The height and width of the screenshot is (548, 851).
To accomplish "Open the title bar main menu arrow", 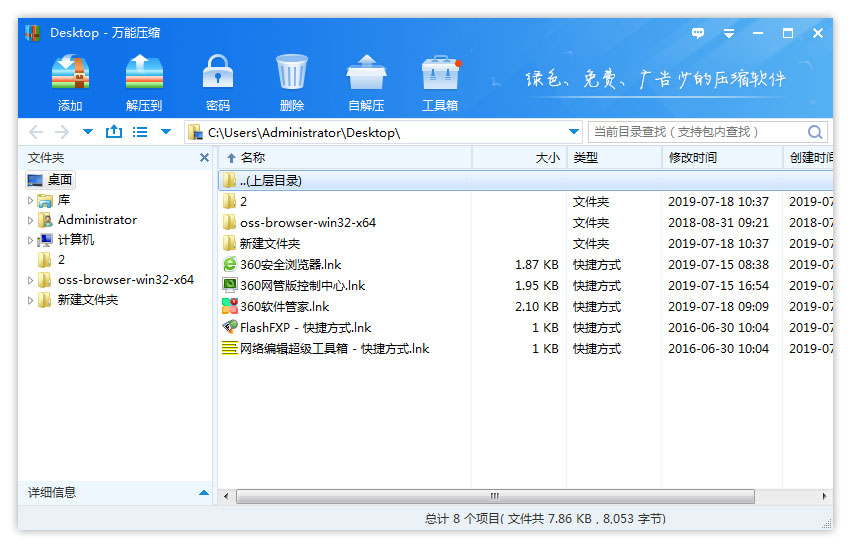I will point(729,33).
